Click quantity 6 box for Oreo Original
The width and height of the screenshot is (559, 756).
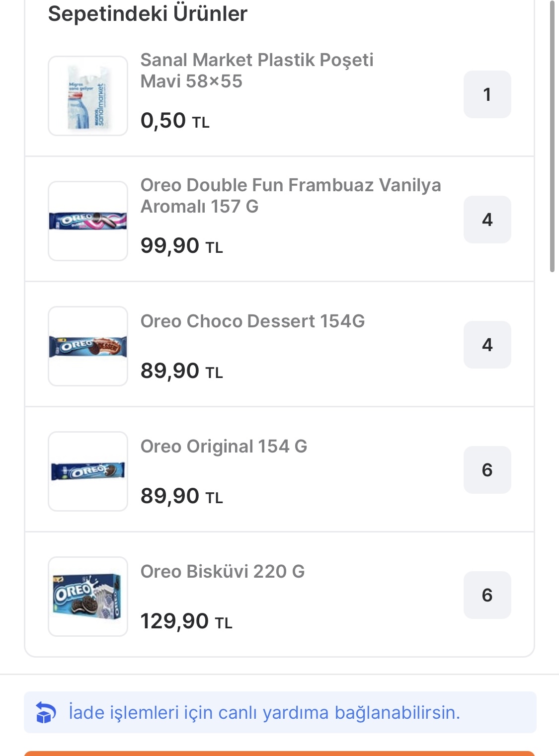(x=487, y=470)
